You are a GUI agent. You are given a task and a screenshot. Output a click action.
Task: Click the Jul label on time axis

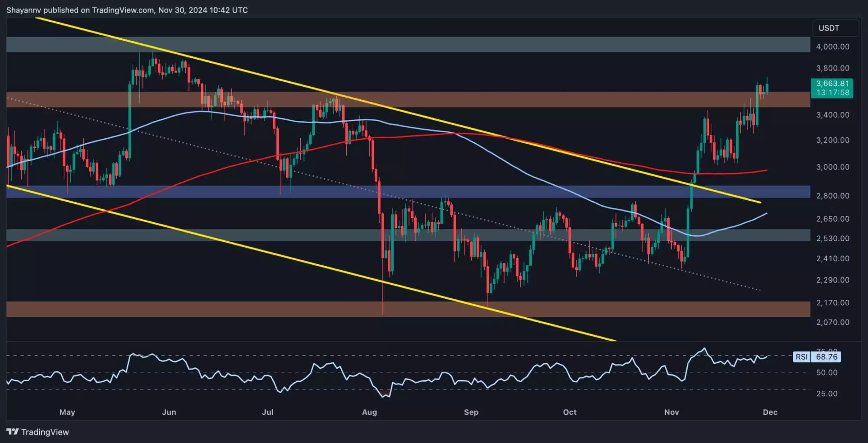click(x=268, y=412)
